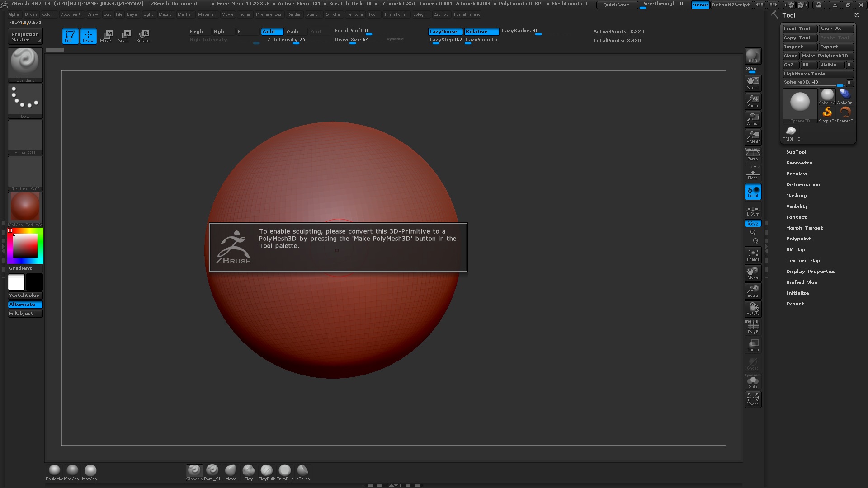Activate Edit mode button
Viewport: 868px width, 488px height.
click(70, 36)
